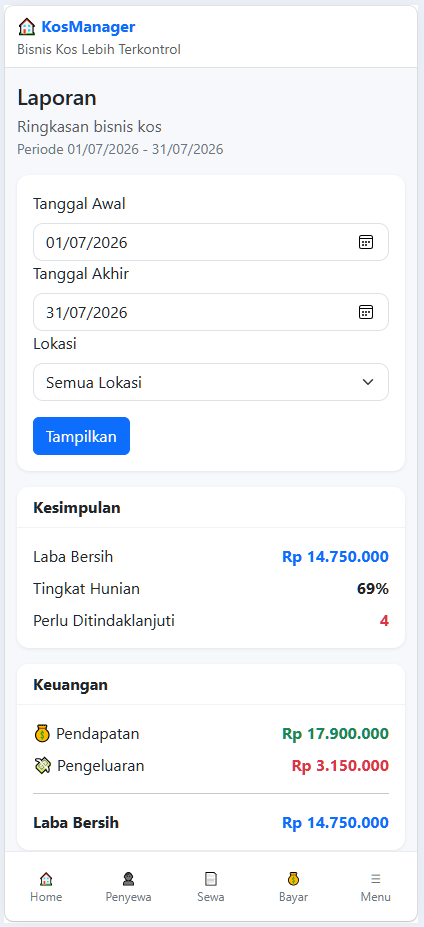Click the Pendapatan money bag icon
424x927 pixels.
(42, 734)
